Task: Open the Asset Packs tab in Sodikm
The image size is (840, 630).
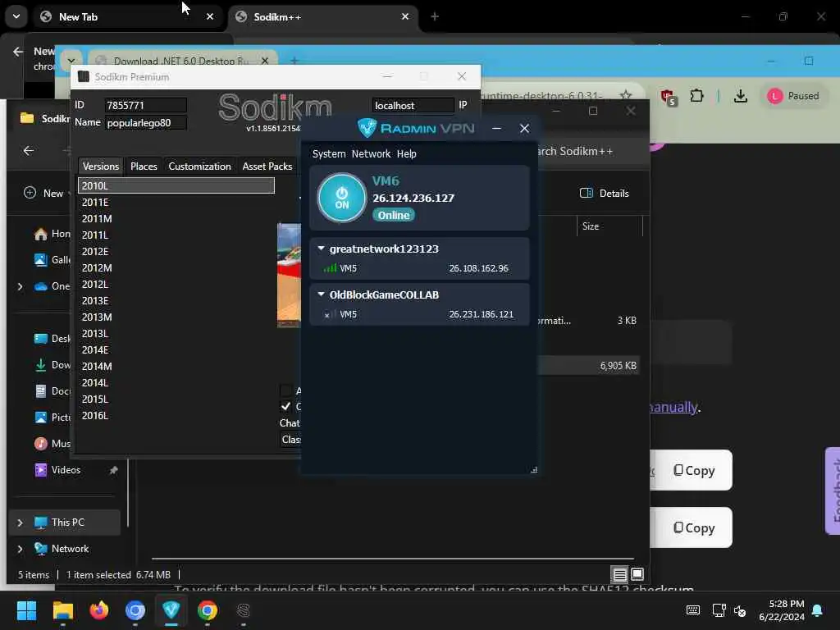Action: coord(267,166)
